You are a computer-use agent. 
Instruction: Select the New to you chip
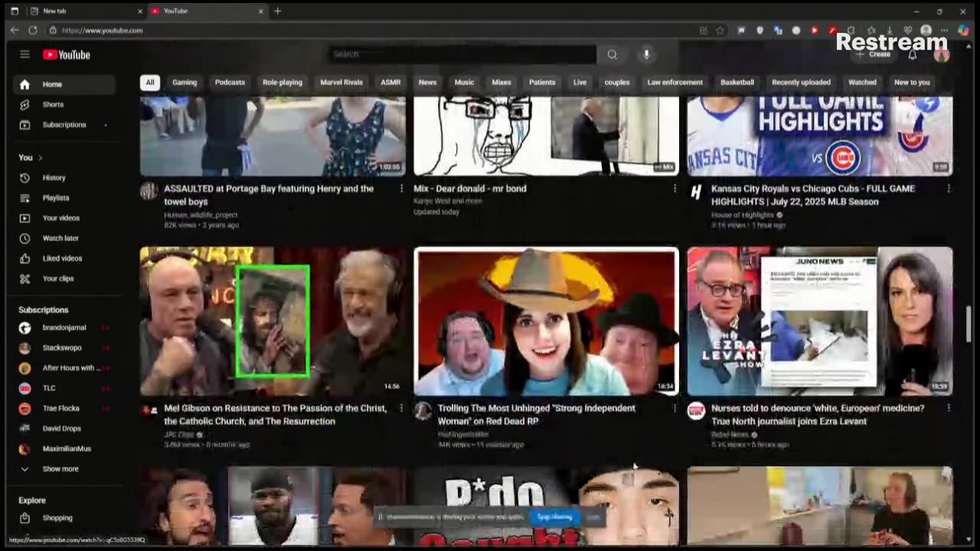pos(912,83)
